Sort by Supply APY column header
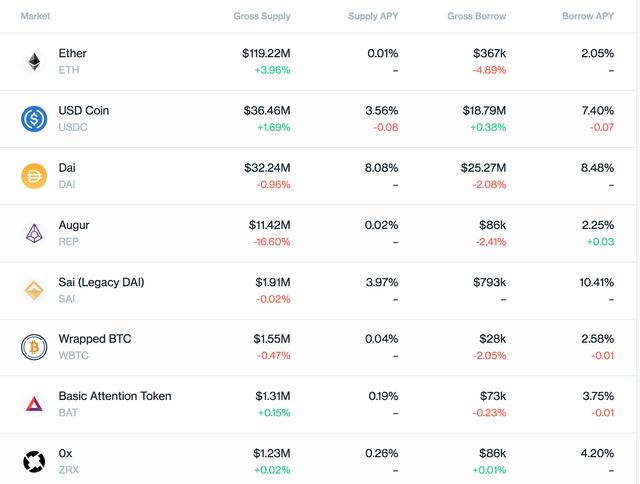640x484 pixels. pyautogui.click(x=373, y=16)
